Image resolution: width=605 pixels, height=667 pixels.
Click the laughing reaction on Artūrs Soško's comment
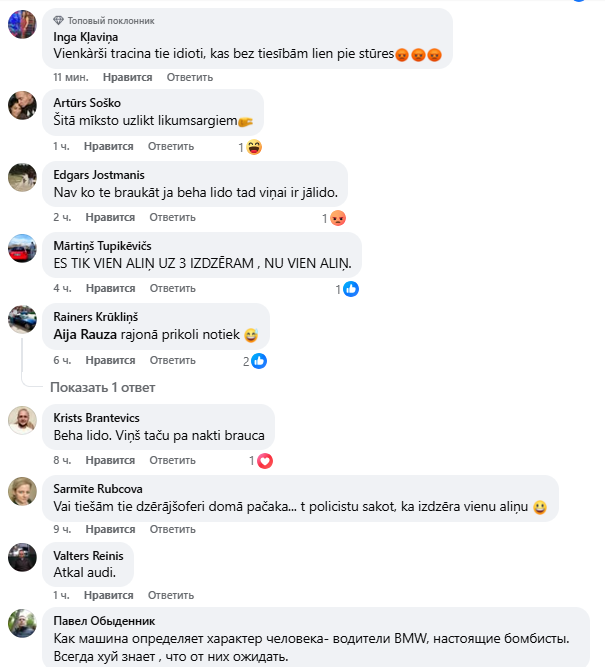pyautogui.click(x=254, y=147)
